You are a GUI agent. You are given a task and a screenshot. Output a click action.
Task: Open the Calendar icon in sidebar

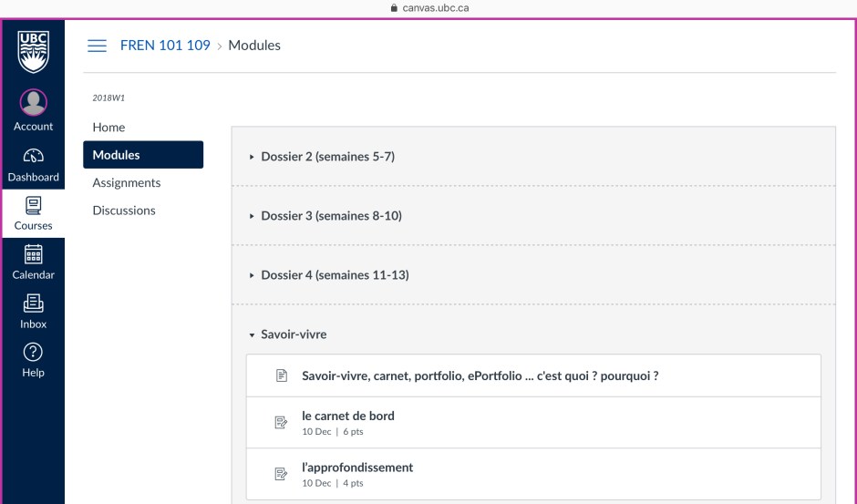[x=33, y=253]
